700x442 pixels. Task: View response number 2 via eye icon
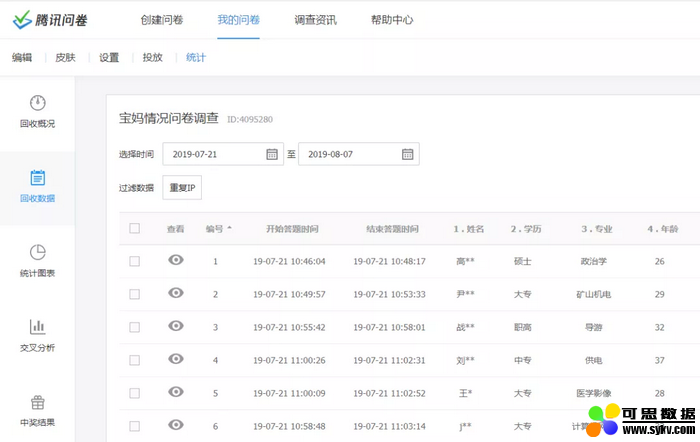coord(176,293)
